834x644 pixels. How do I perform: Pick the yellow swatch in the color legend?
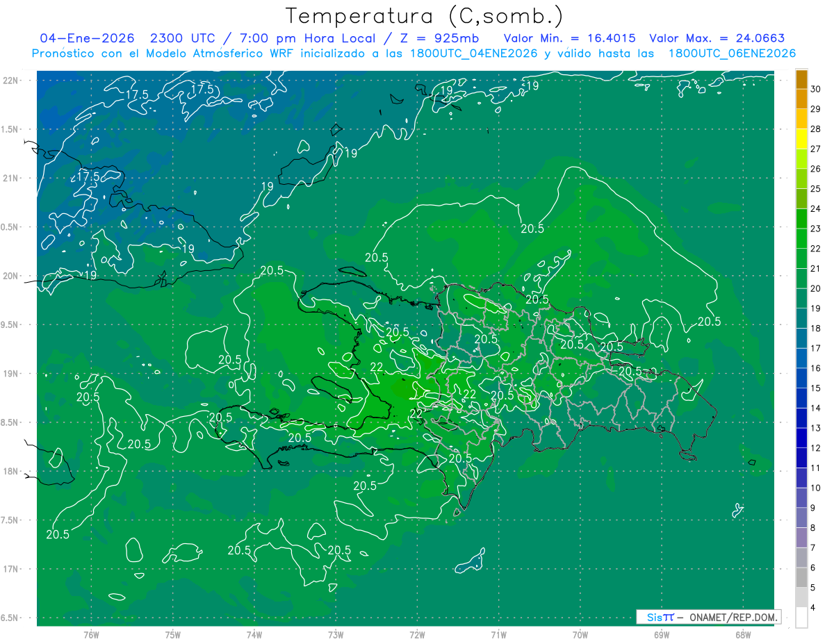pyautogui.click(x=801, y=139)
